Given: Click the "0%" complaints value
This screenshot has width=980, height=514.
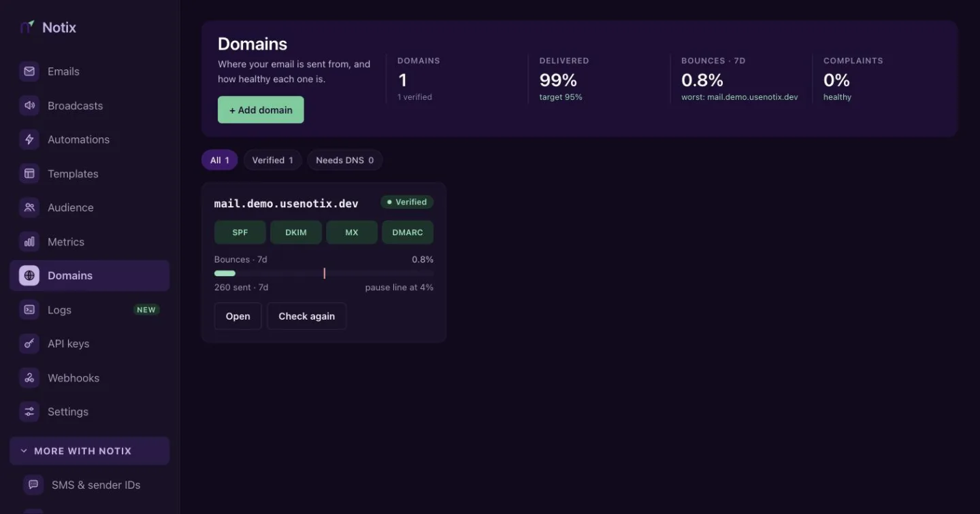Looking at the screenshot, I should pyautogui.click(x=836, y=80).
